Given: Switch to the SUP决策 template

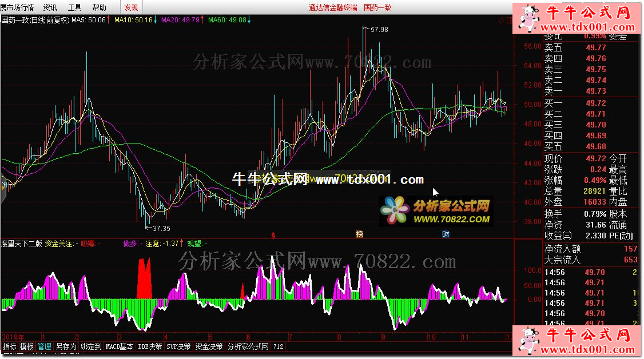Looking at the screenshot, I should coord(178,346).
